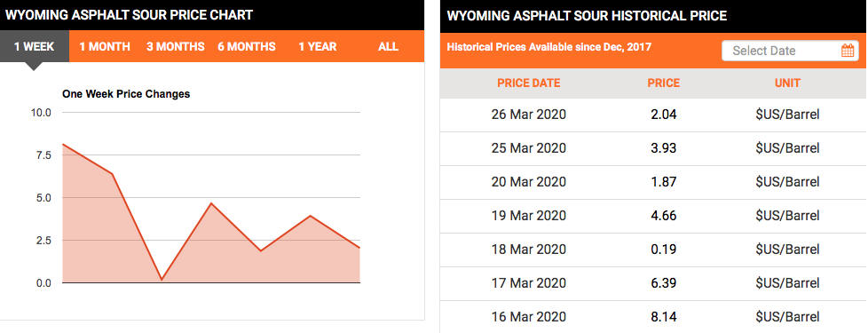This screenshot has height=333, width=868.
Task: Click the 18 Mar 2020 date cell
Action: tap(529, 249)
